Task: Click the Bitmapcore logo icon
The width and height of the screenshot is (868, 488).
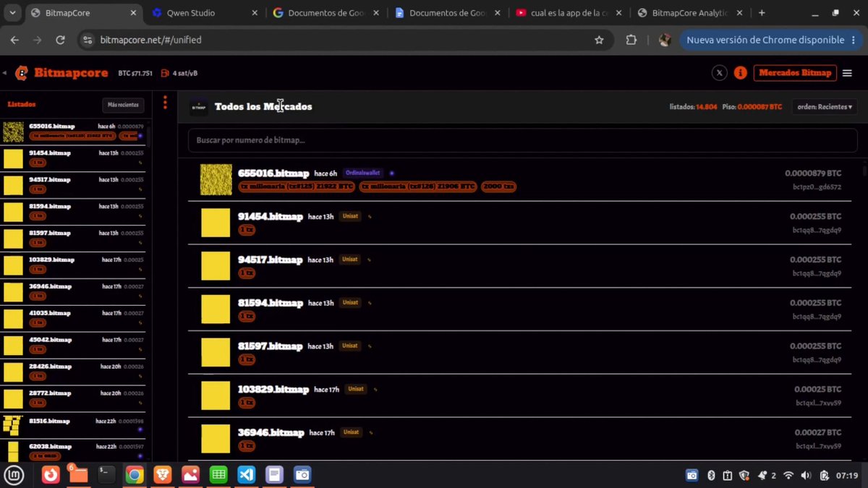Action: (22, 73)
